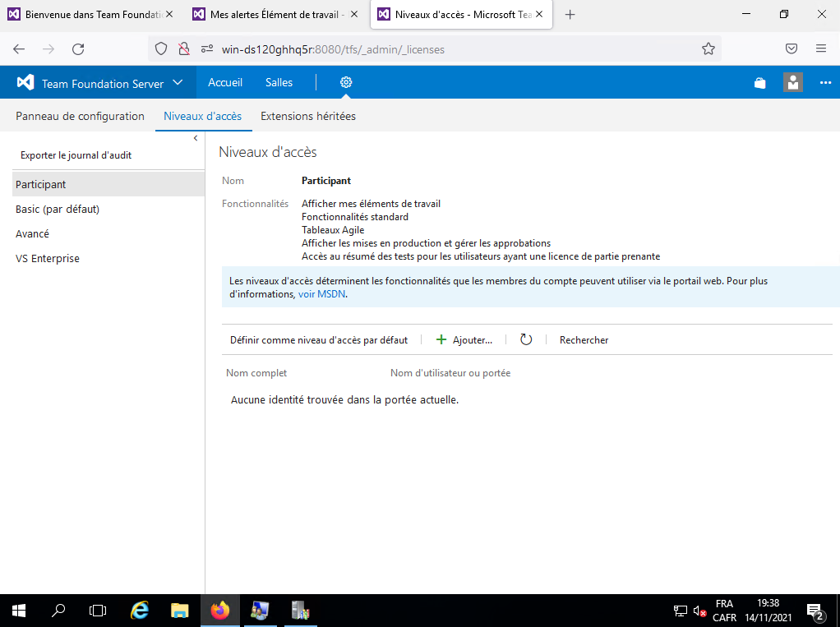Open the Extensions héritées tab
The width and height of the screenshot is (840, 627).
coord(308,117)
